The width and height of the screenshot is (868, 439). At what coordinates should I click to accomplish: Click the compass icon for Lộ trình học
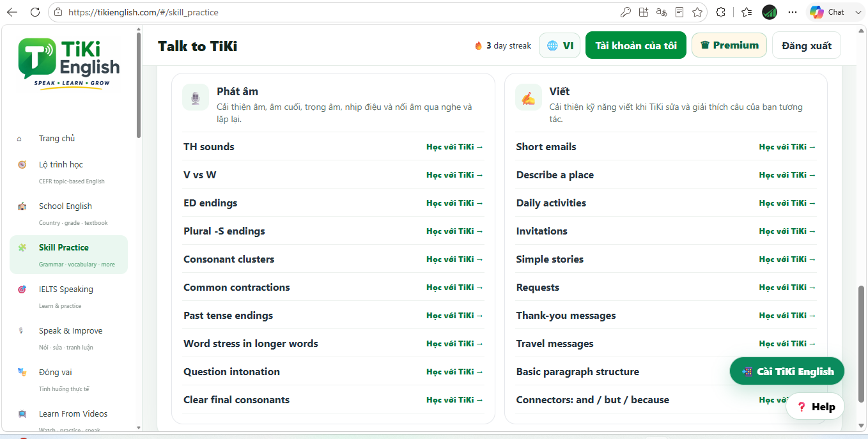(22, 165)
